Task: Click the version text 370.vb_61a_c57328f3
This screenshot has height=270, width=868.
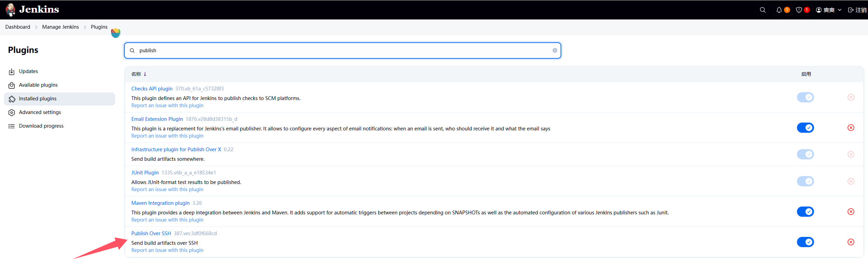Action: click(199, 89)
